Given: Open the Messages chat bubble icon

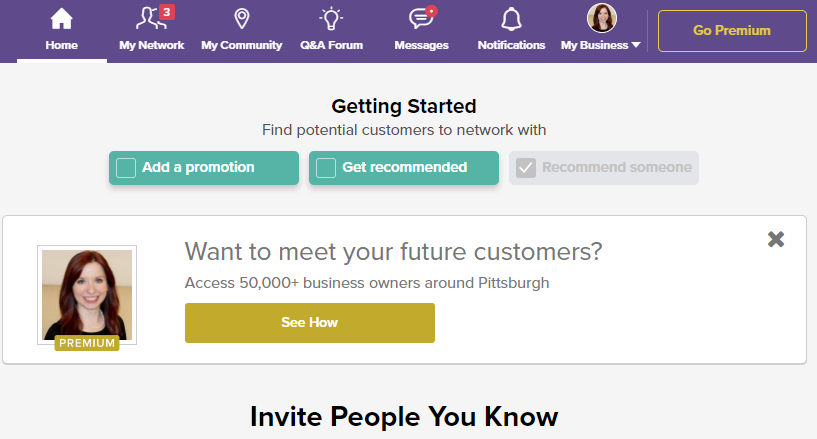Looking at the screenshot, I should 420,19.
